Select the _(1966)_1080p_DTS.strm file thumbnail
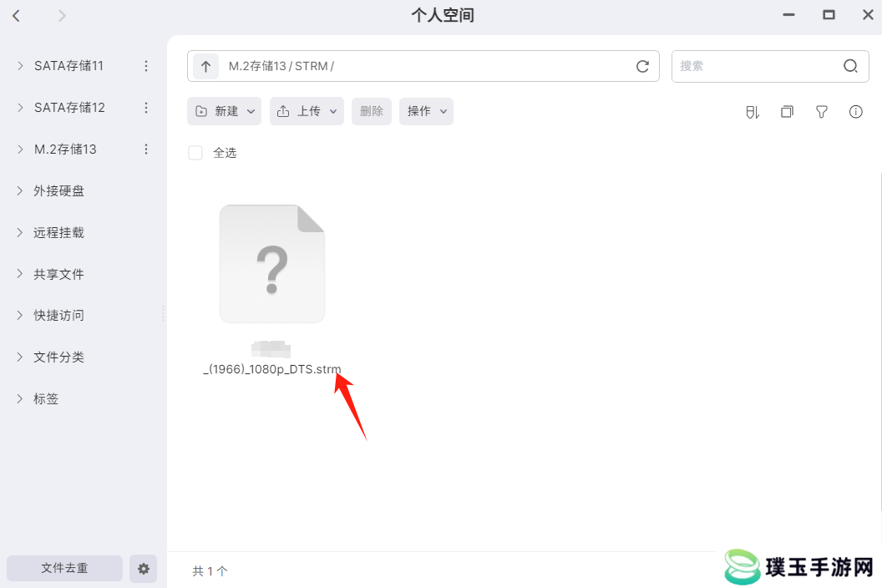882x588 pixels. click(x=272, y=264)
